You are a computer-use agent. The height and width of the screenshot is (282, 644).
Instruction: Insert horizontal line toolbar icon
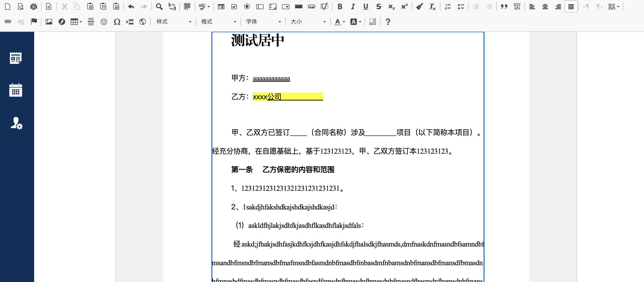(x=91, y=22)
